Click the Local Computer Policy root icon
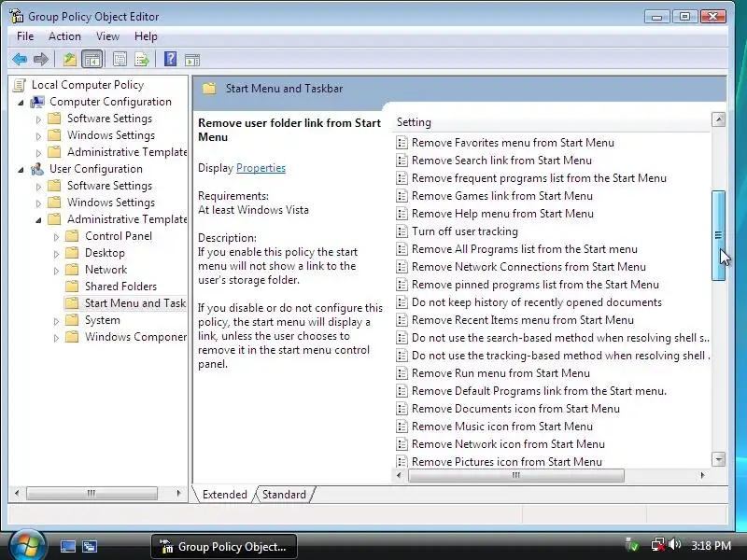The image size is (747, 560). coord(20,85)
